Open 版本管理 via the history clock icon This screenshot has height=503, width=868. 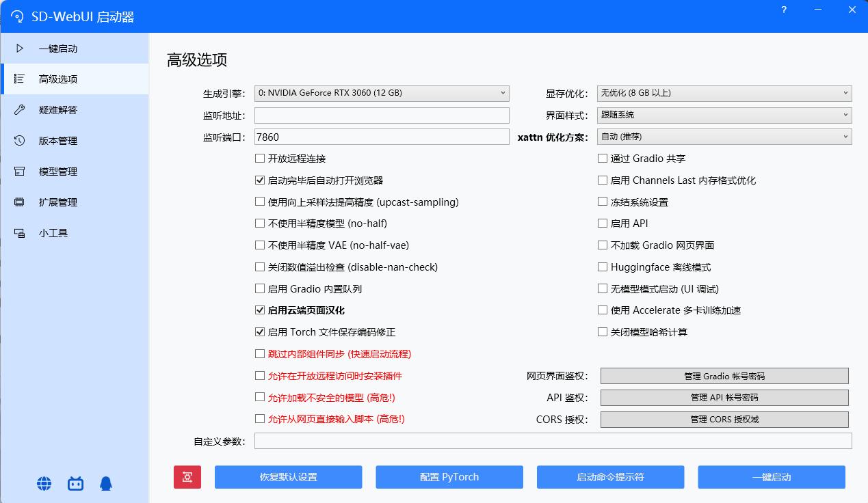pos(19,140)
